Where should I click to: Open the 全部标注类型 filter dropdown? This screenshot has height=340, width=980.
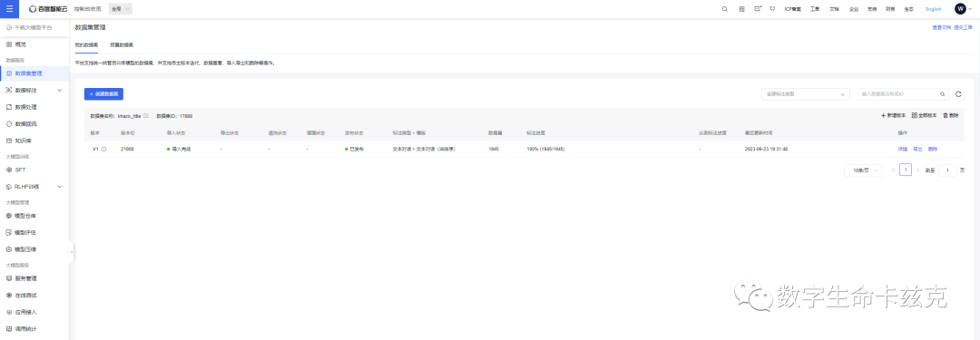806,94
